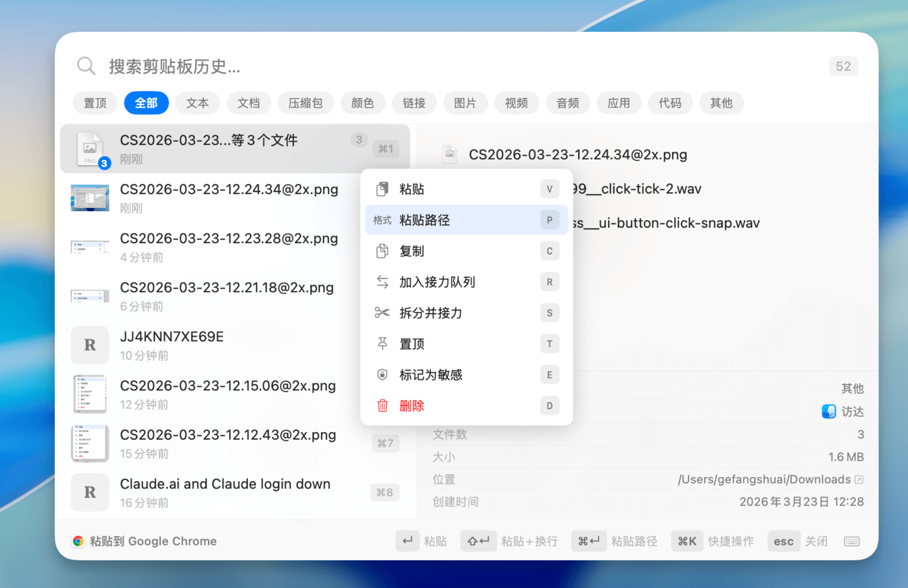Click thumbnail of CS2026-03-23-12.21.18@2x.png
This screenshot has width=908, height=588.
(x=90, y=296)
